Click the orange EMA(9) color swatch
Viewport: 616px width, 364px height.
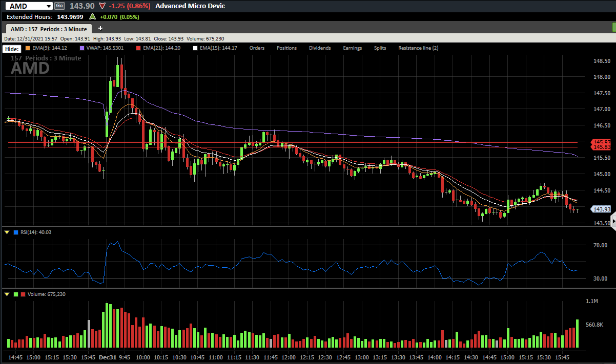point(28,48)
